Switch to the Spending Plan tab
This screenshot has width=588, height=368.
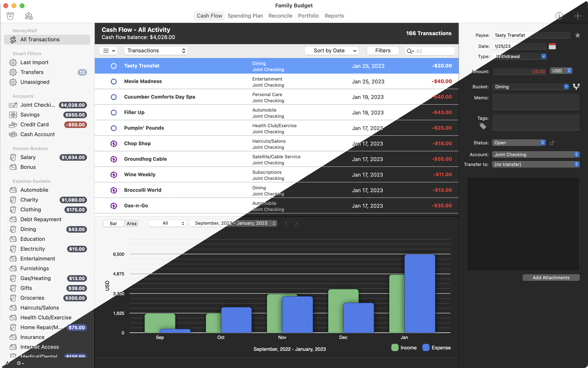click(x=245, y=16)
